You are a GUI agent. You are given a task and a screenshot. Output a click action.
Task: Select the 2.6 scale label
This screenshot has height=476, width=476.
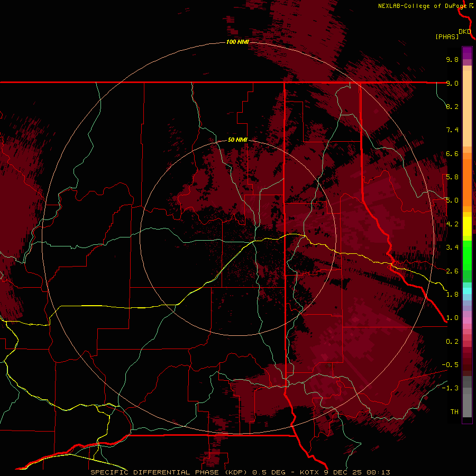point(452,271)
